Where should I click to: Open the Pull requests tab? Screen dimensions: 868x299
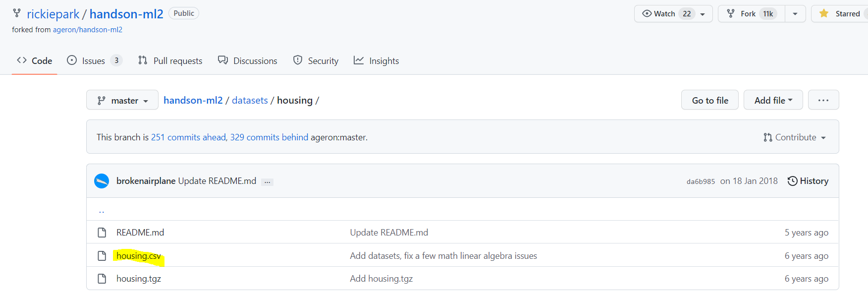tap(170, 60)
